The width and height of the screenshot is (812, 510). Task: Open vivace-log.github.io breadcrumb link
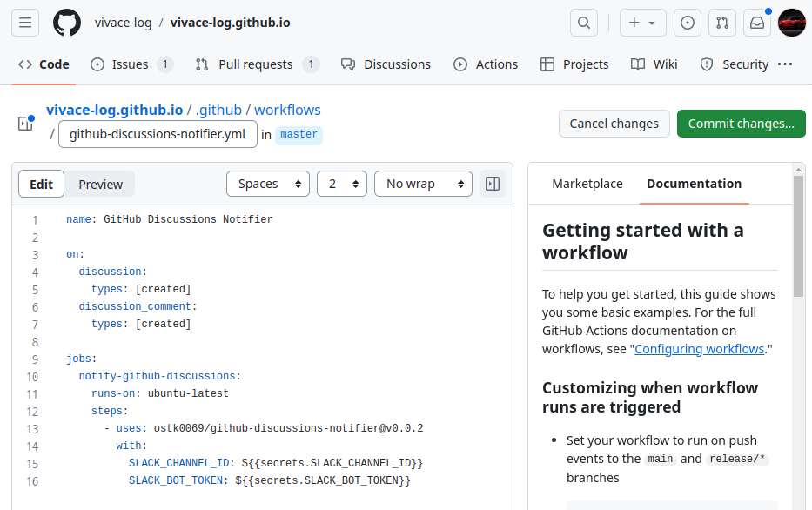(115, 110)
